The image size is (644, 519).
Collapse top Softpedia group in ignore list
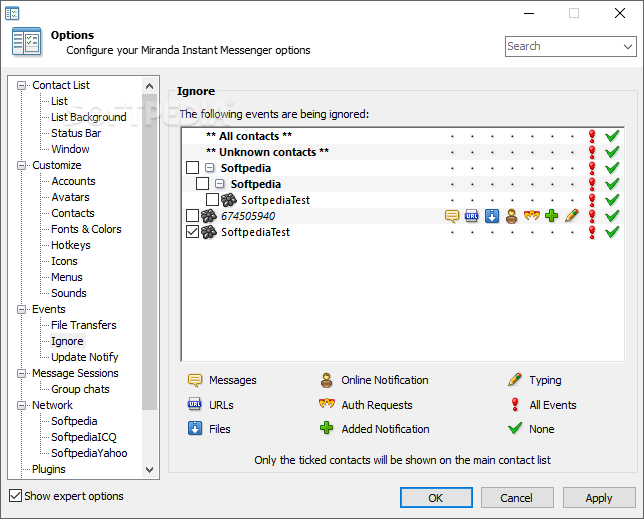(x=210, y=168)
